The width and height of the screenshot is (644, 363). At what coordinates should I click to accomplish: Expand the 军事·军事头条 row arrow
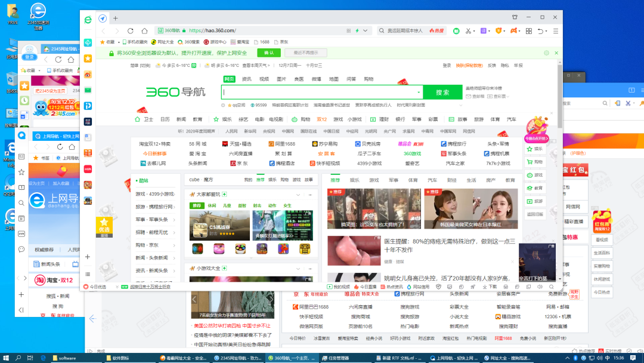tap(175, 220)
